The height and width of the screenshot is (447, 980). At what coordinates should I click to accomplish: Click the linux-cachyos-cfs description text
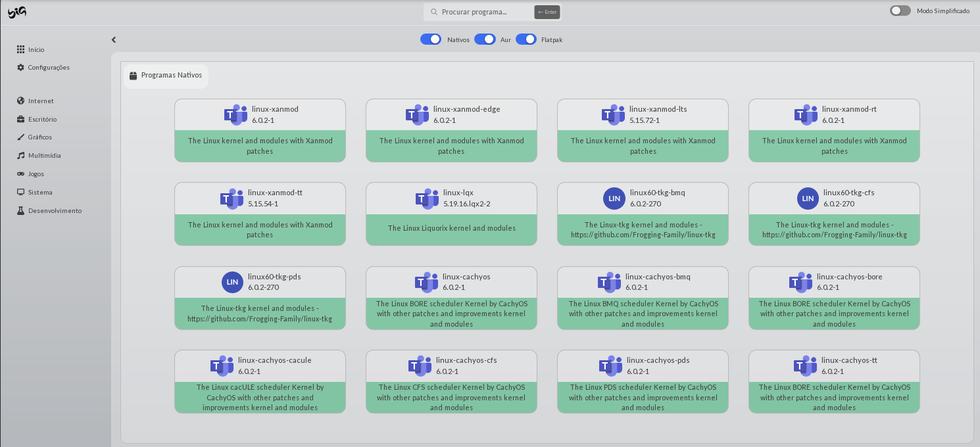coord(451,397)
